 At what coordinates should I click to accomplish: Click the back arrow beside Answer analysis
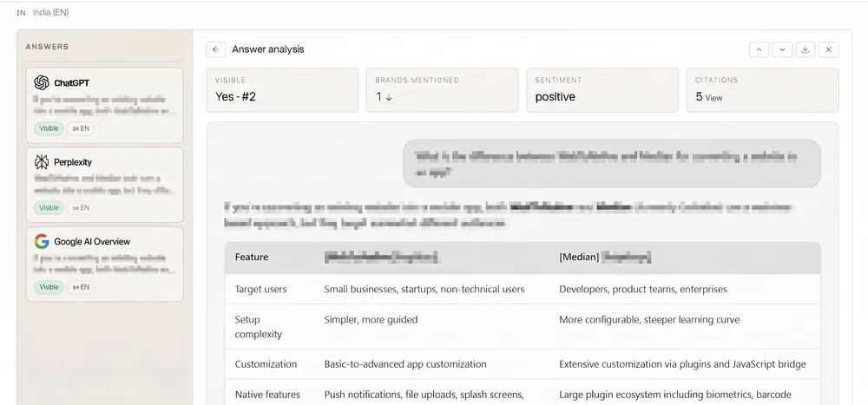pos(216,49)
